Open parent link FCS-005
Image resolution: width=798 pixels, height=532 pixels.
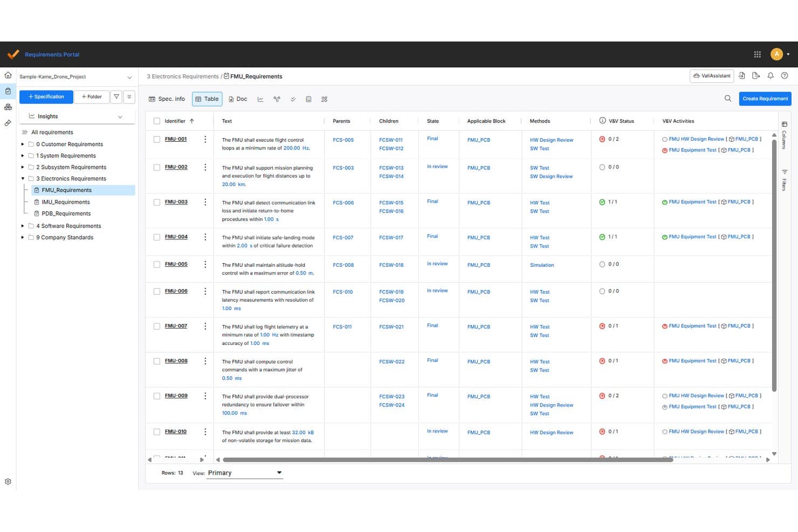point(343,140)
